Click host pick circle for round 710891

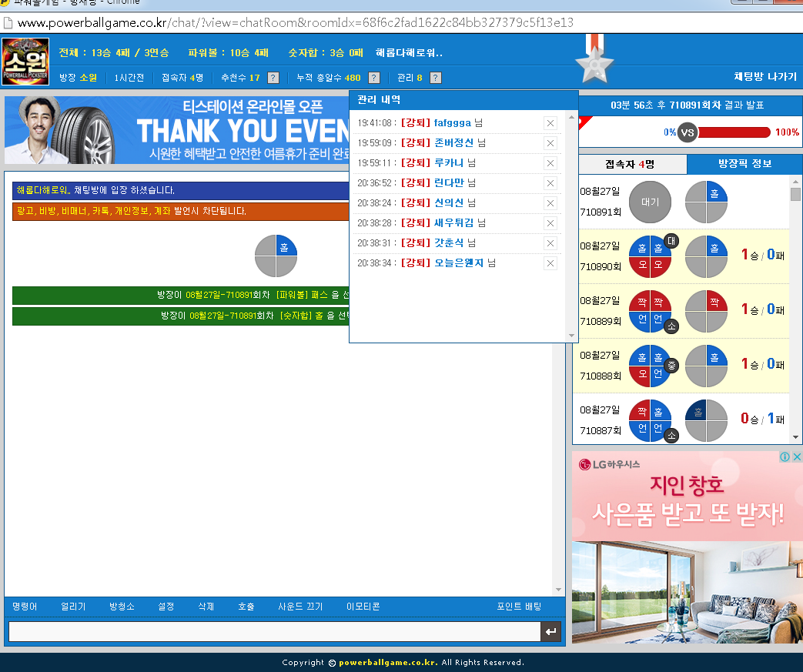(x=706, y=202)
